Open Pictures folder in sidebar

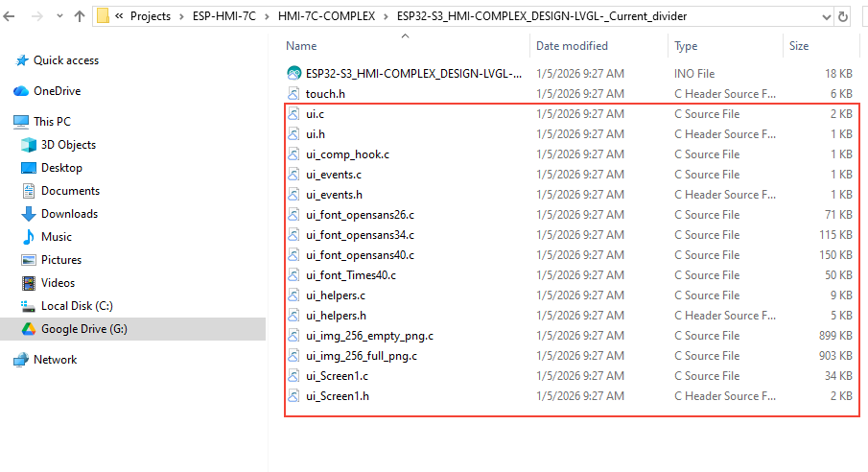[60, 260]
